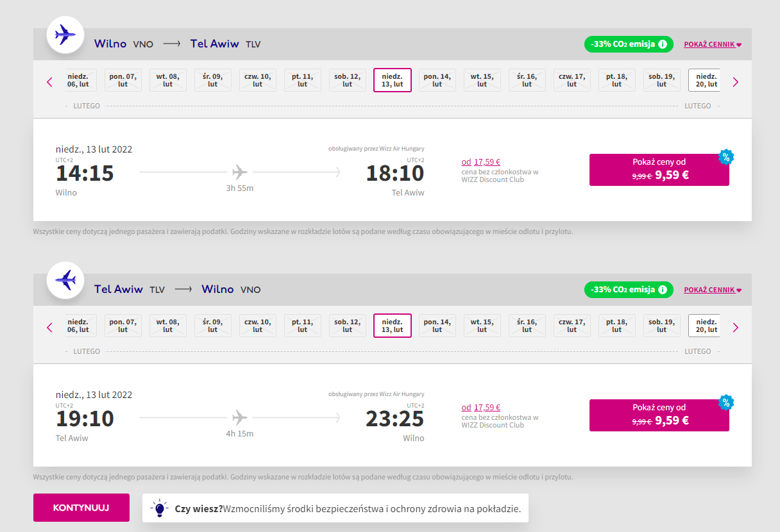Click Pokaż ceny od button for 19:10 flight
Screen dimensions: 780x532
point(659,415)
